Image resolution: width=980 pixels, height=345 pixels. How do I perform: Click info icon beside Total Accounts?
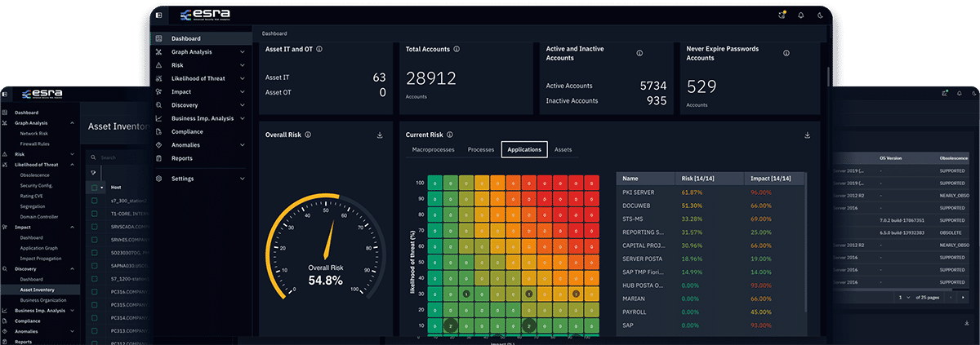[x=458, y=50]
